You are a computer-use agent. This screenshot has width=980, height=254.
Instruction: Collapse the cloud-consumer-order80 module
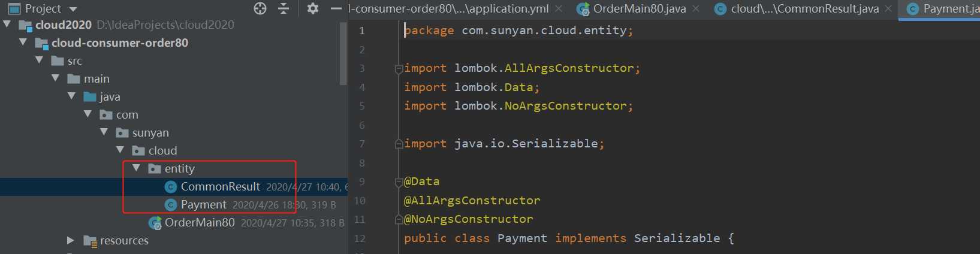point(23,43)
